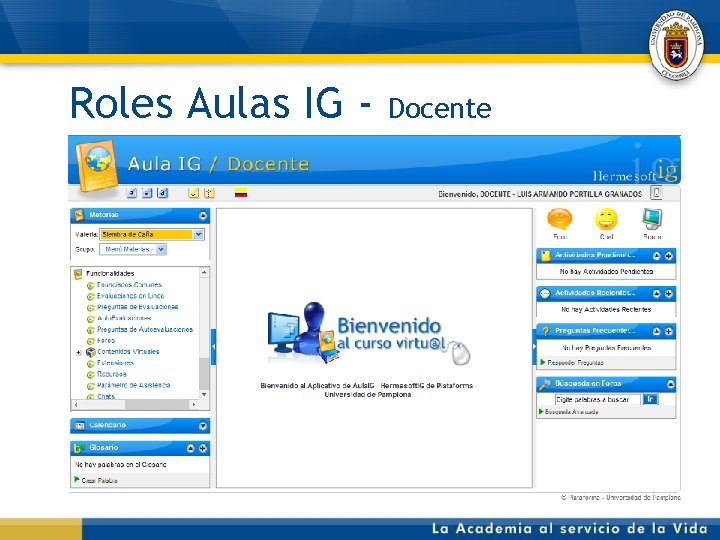Add item with Actividades Pendientes plus icon
Screen dimensions: 720x540
click(x=669, y=256)
